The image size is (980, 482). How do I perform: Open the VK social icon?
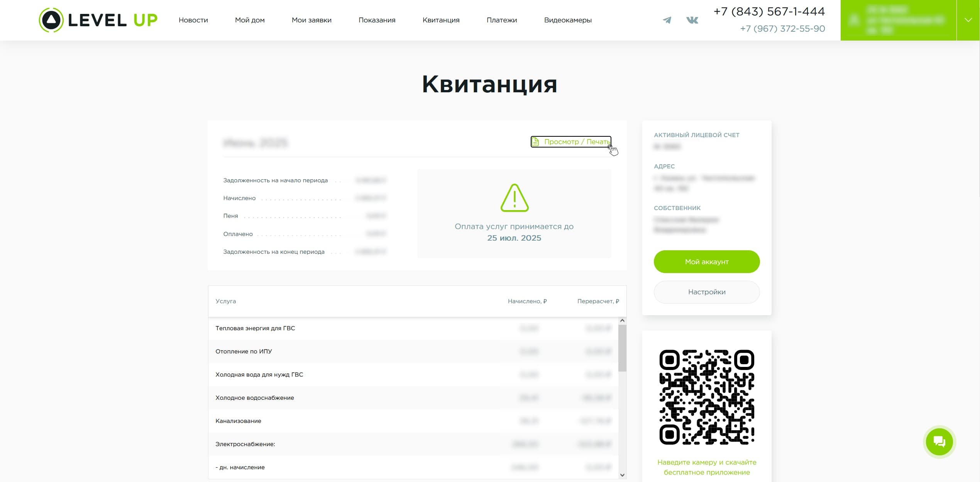click(692, 20)
